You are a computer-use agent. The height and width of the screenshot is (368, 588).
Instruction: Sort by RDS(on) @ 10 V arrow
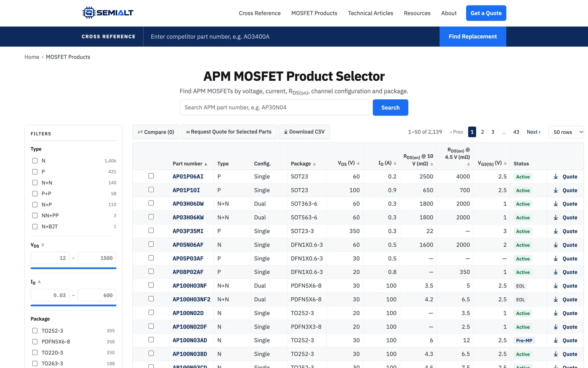click(x=432, y=164)
